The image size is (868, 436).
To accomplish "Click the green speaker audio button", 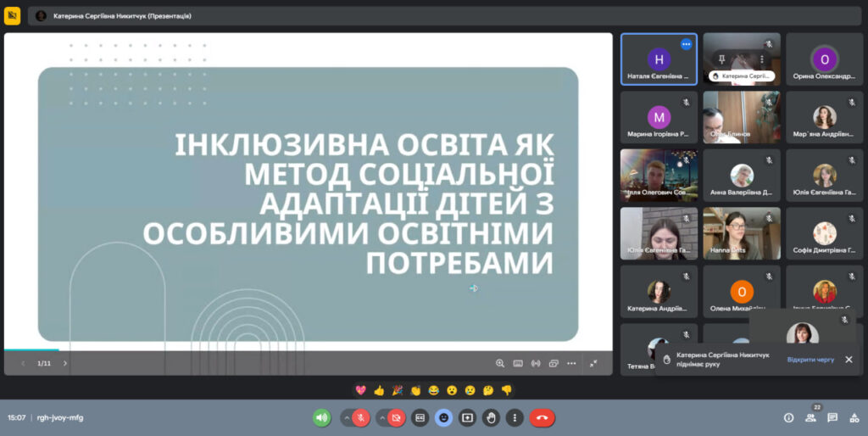I will (321, 417).
